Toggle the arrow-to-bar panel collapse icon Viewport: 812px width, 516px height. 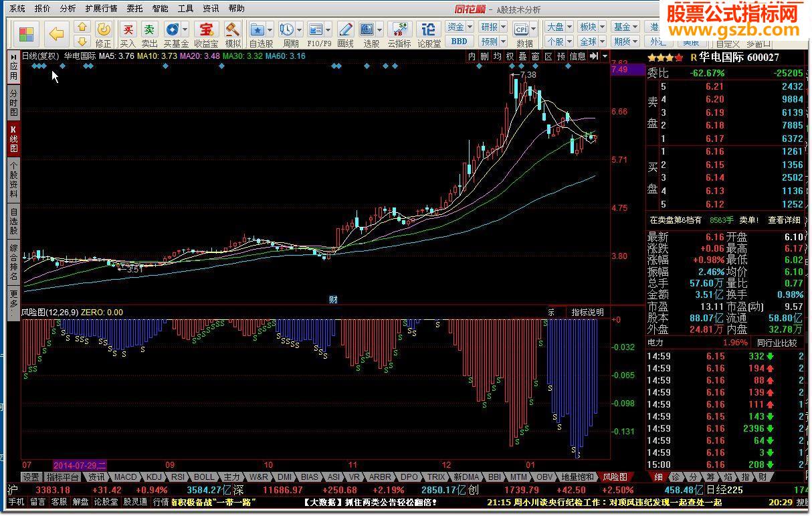coord(593,57)
